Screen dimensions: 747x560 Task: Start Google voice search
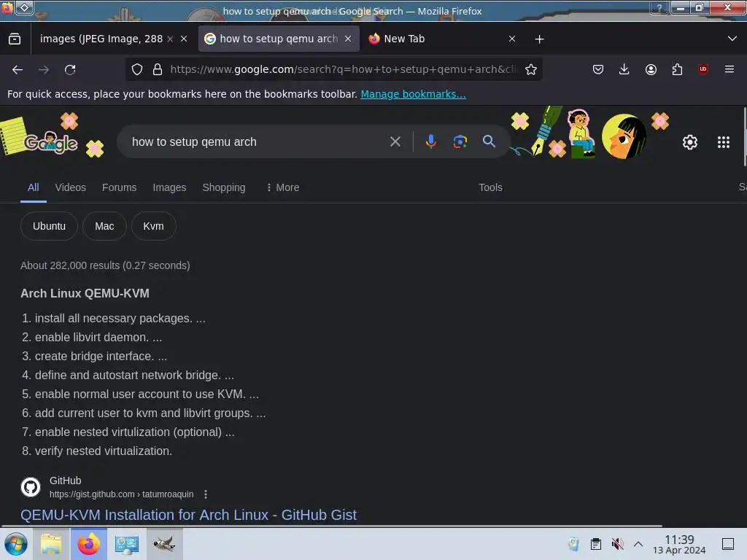pos(430,141)
